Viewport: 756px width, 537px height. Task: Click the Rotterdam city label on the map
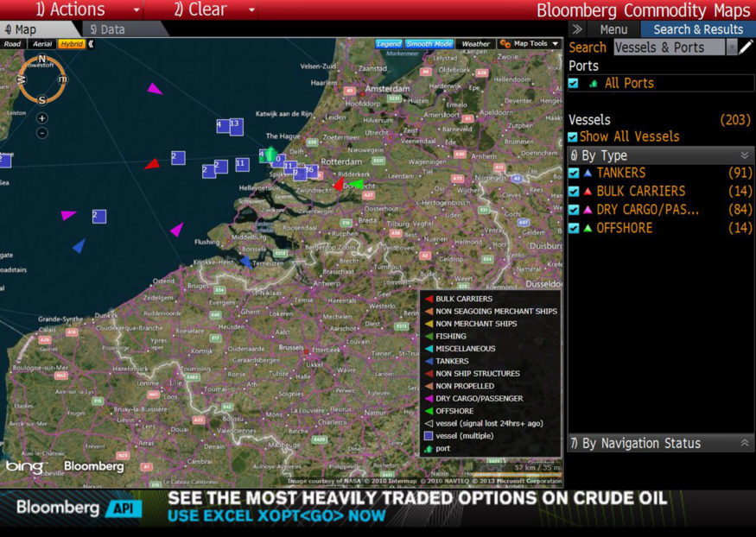pos(341,161)
